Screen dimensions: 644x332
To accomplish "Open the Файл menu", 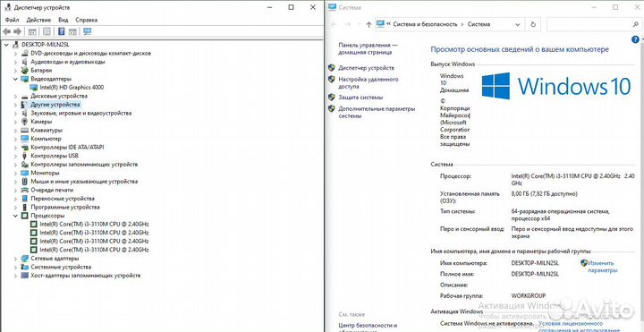I will pos(13,20).
